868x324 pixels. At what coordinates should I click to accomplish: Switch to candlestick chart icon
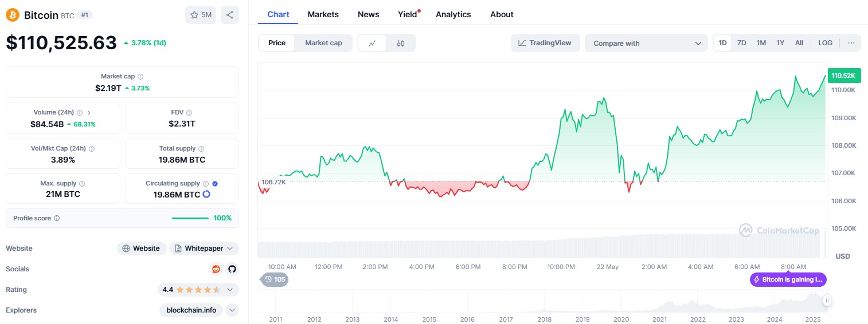tap(401, 43)
